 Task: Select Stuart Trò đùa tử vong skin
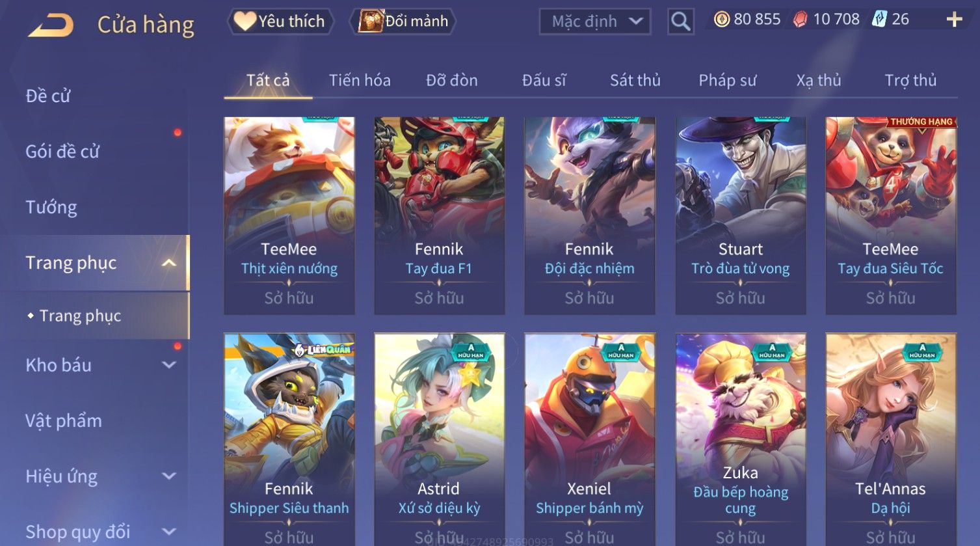click(x=740, y=215)
